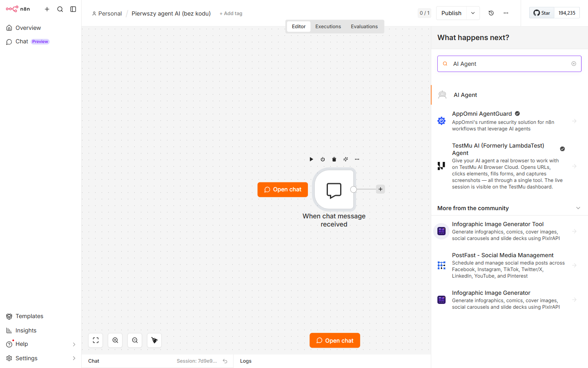Image resolution: width=588 pixels, height=368 pixels.
Task: Open AppOmni AgentGuard arrow
Action: click(574, 121)
